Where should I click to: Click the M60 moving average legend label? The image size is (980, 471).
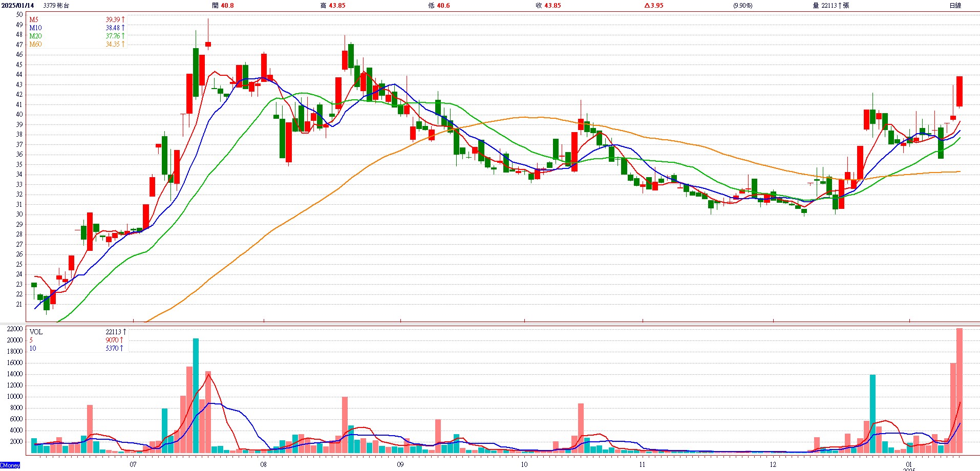pyautogui.click(x=35, y=44)
